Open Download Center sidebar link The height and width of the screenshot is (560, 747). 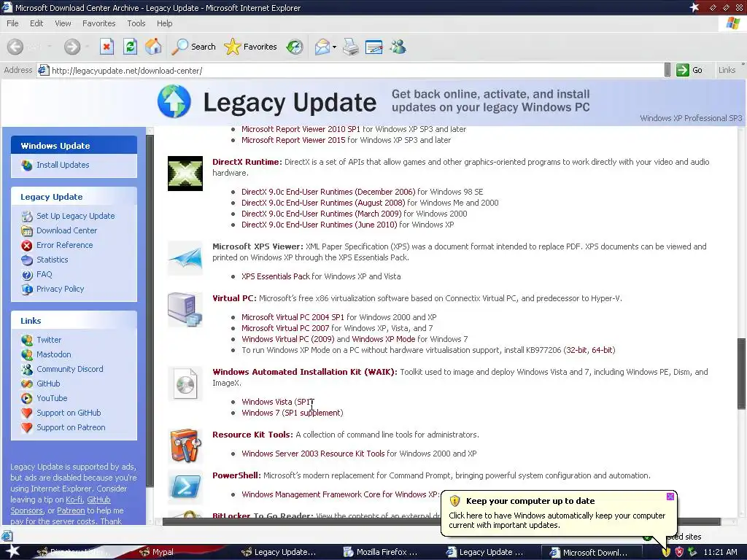[x=66, y=230]
